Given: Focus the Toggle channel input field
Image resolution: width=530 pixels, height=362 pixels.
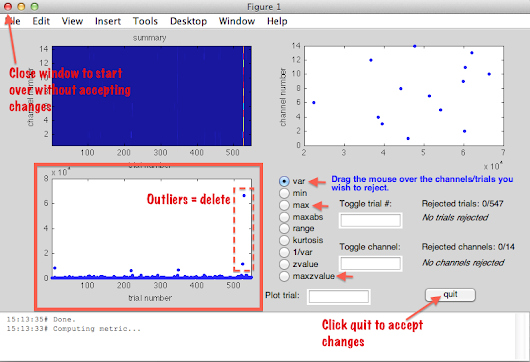Looking at the screenshot, I should point(371,264).
